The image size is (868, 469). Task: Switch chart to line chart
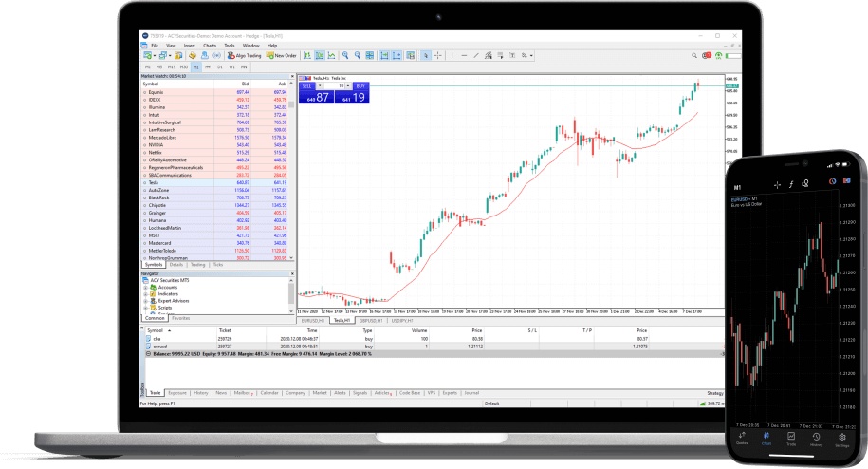point(331,55)
